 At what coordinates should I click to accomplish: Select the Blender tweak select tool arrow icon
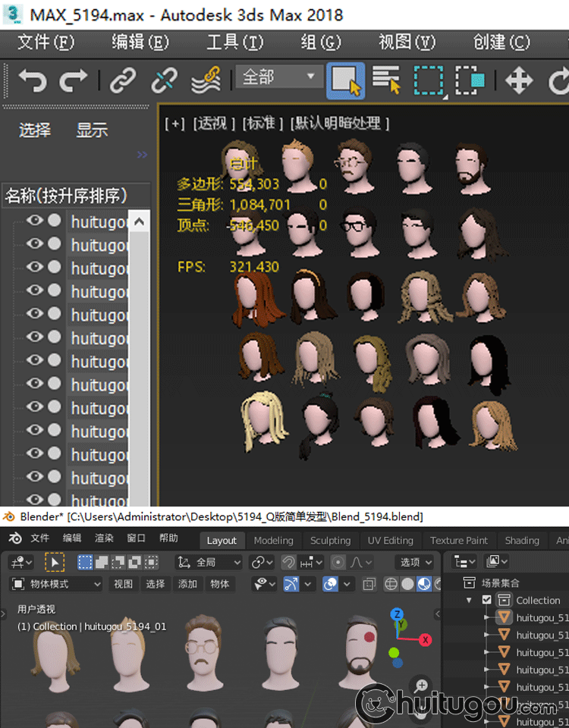(55, 563)
